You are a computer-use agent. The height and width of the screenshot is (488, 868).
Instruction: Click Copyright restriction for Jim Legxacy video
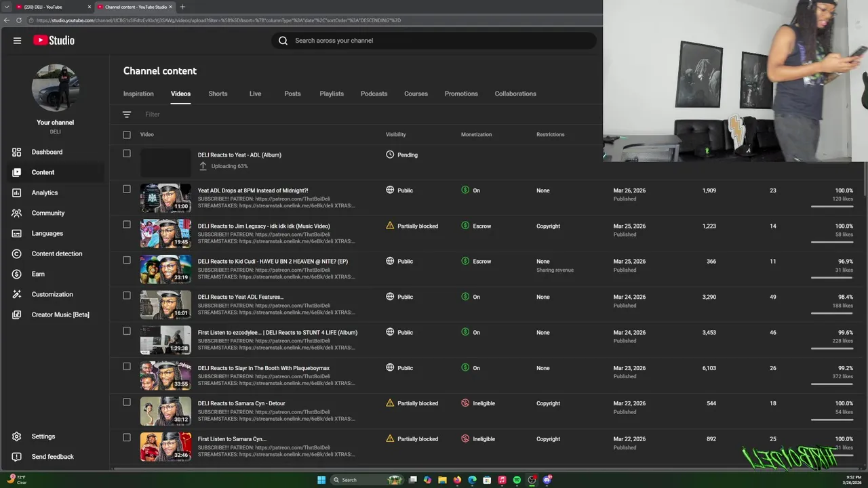tap(548, 226)
